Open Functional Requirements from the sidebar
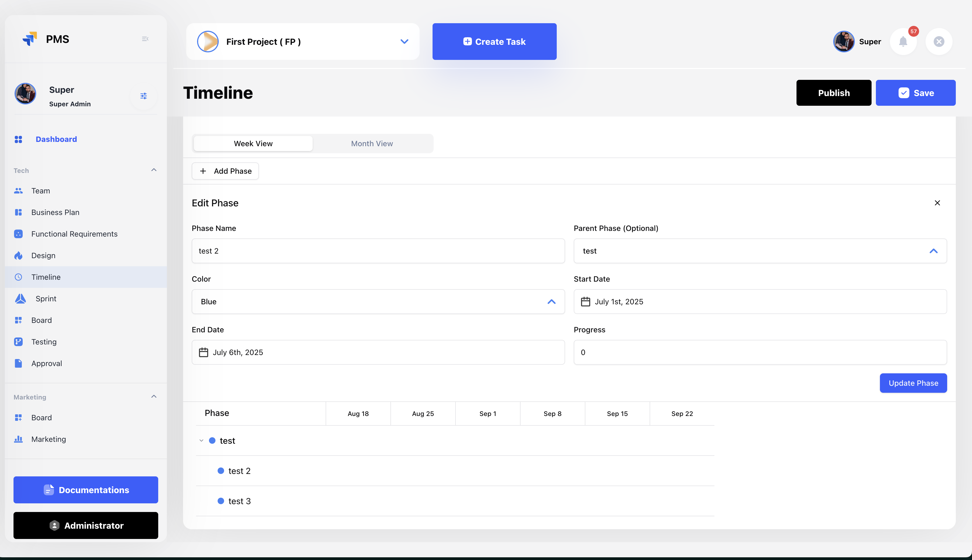This screenshot has width=972, height=560. (74, 234)
